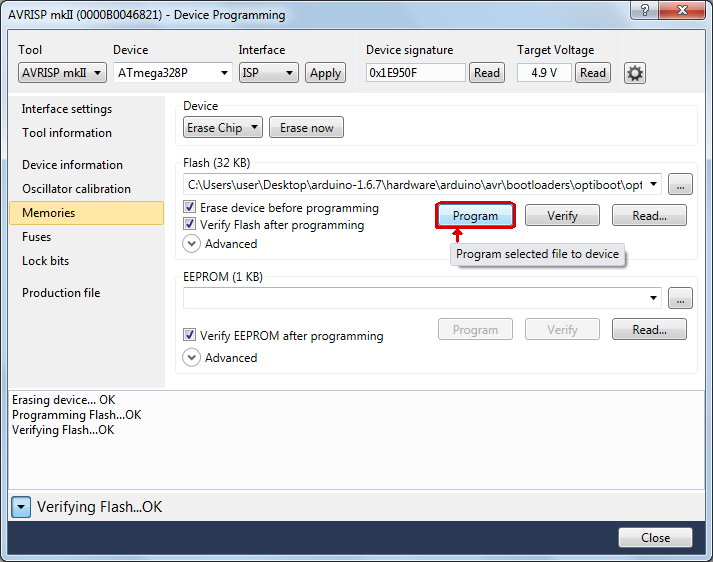The width and height of the screenshot is (713, 562).
Task: Collapse the status panel arrow icon
Action: [22, 507]
